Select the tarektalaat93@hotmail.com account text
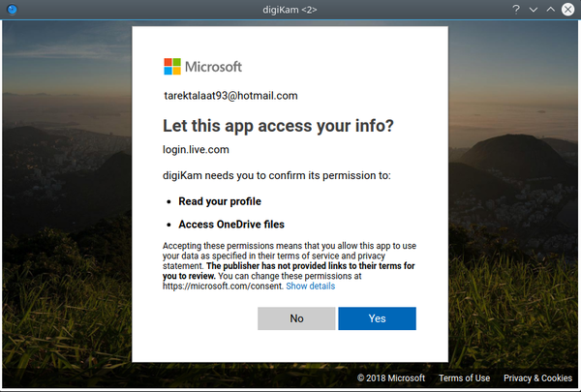 coord(230,96)
